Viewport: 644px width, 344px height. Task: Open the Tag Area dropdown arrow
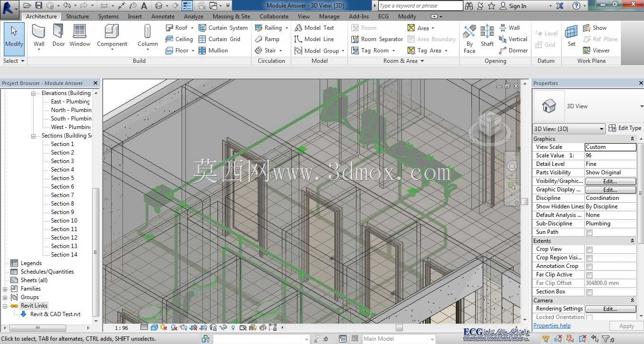click(x=446, y=51)
